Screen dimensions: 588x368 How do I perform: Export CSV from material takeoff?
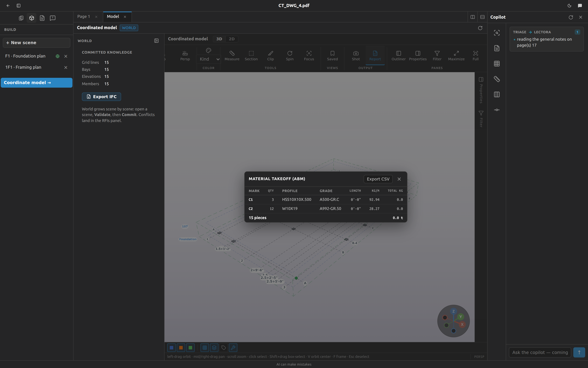pyautogui.click(x=378, y=179)
